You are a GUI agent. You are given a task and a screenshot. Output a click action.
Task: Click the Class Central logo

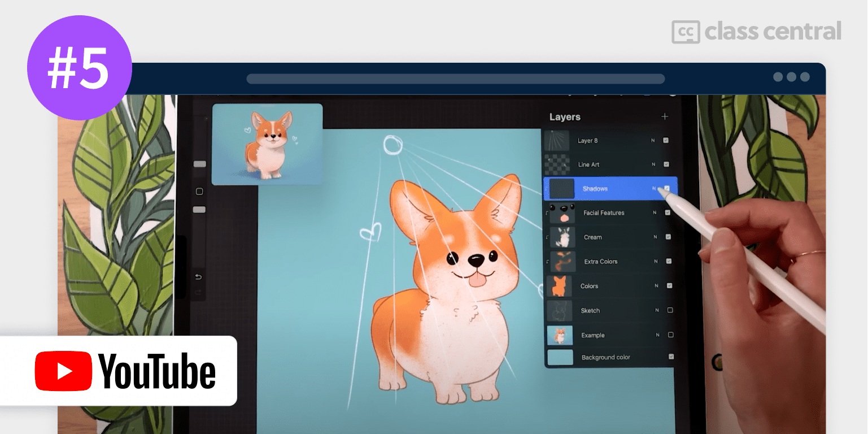[x=756, y=32]
